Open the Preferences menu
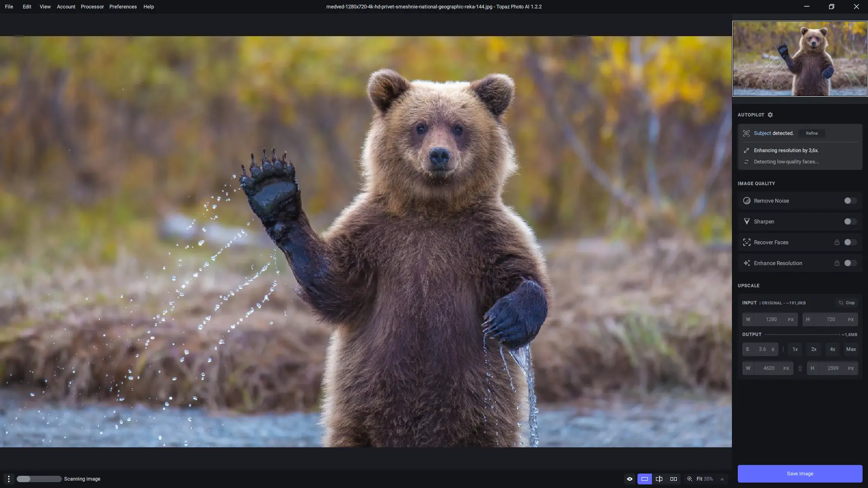Viewport: 868px width, 488px height. (x=123, y=7)
